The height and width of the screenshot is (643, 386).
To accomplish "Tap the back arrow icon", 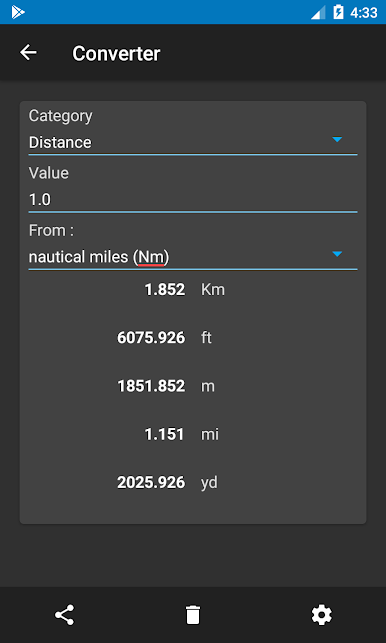I will pos(28,53).
